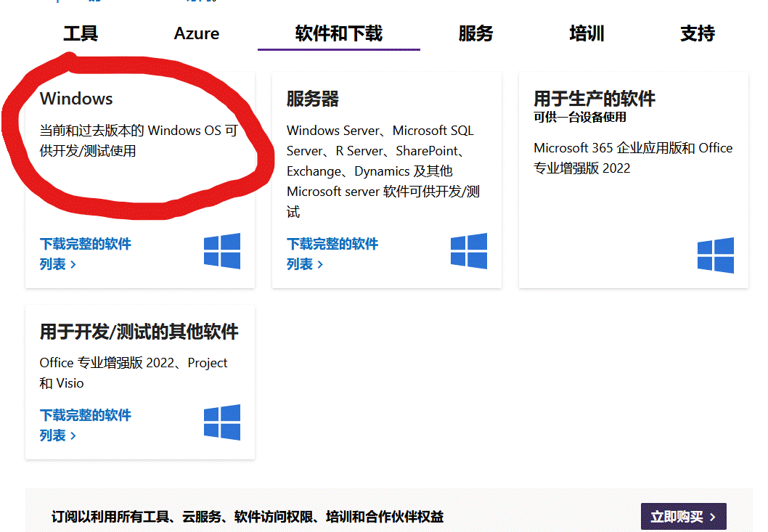Viewport: 768px width, 532px height.
Task: Select the 软件和下载 tab
Action: (338, 33)
